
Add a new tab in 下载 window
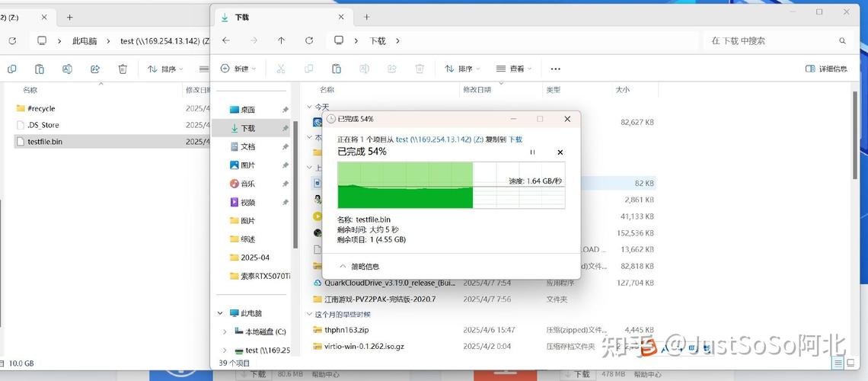366,18
